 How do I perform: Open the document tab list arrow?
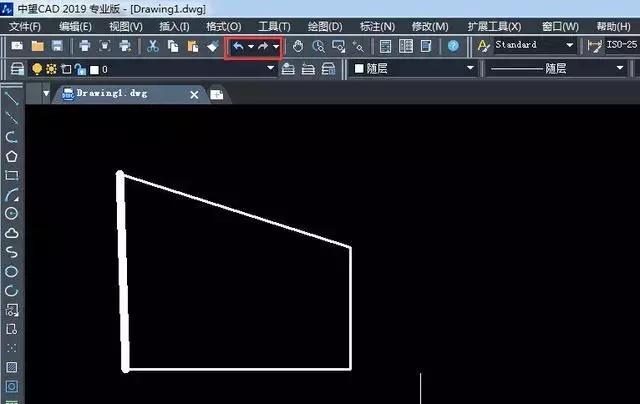tap(46, 93)
